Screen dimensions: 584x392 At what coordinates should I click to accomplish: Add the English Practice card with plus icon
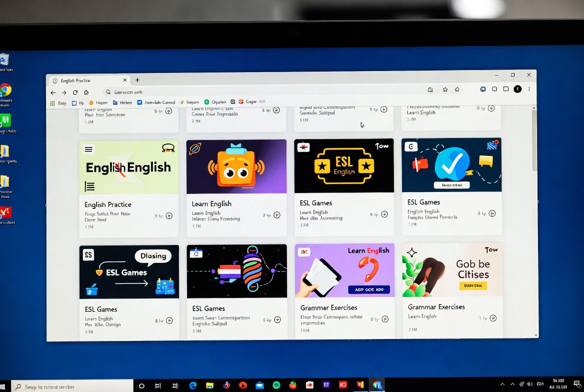169,216
